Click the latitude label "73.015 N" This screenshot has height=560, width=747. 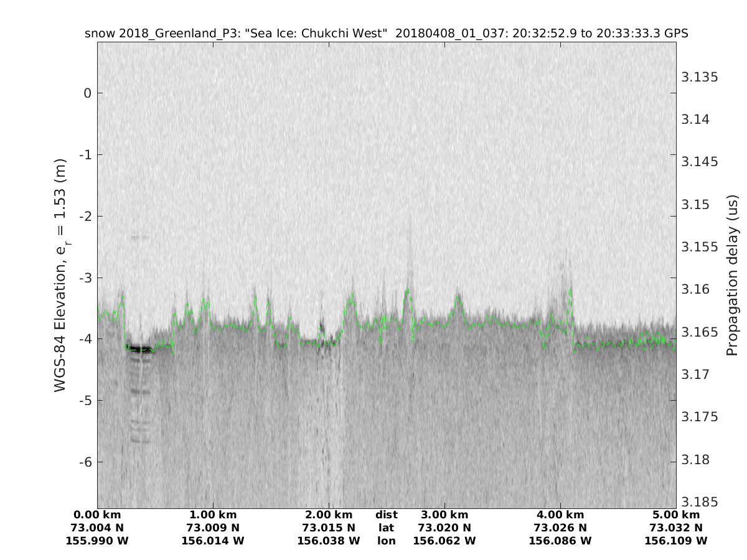pyautogui.click(x=329, y=528)
